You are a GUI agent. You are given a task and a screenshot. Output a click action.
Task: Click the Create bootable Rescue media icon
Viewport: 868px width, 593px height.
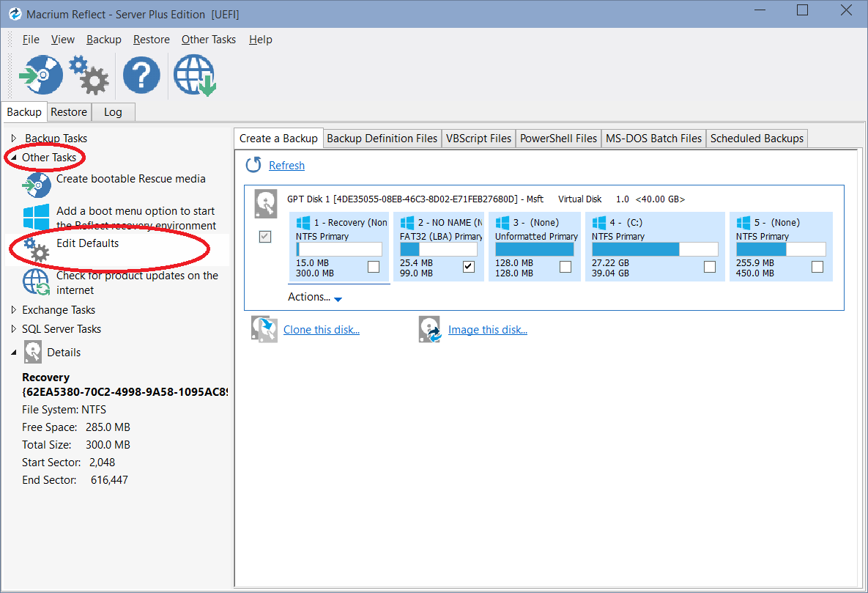pyautogui.click(x=37, y=185)
